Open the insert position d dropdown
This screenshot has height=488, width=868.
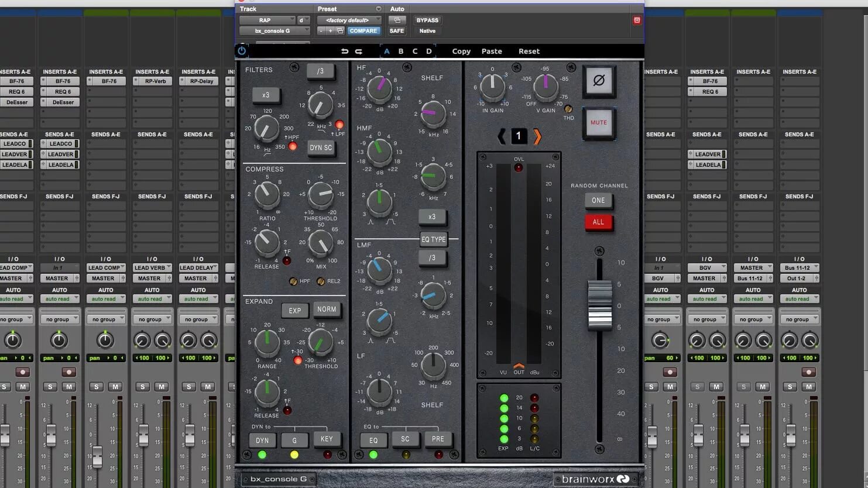(x=303, y=20)
